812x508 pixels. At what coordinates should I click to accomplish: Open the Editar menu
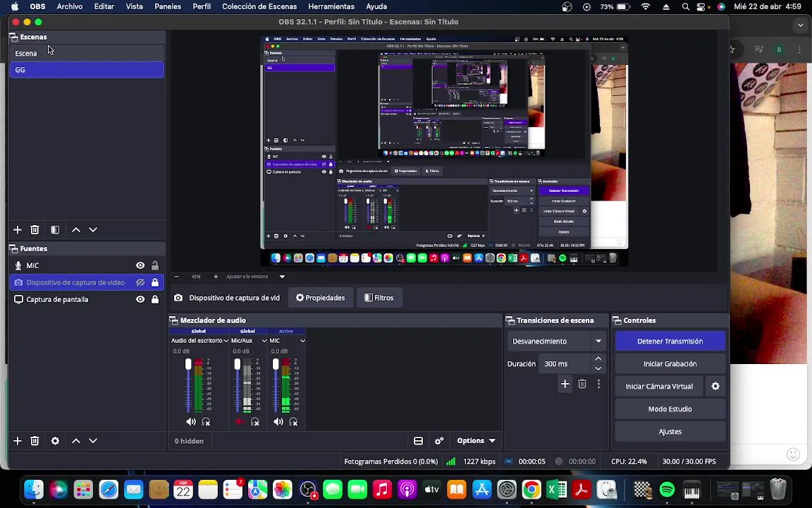[104, 7]
